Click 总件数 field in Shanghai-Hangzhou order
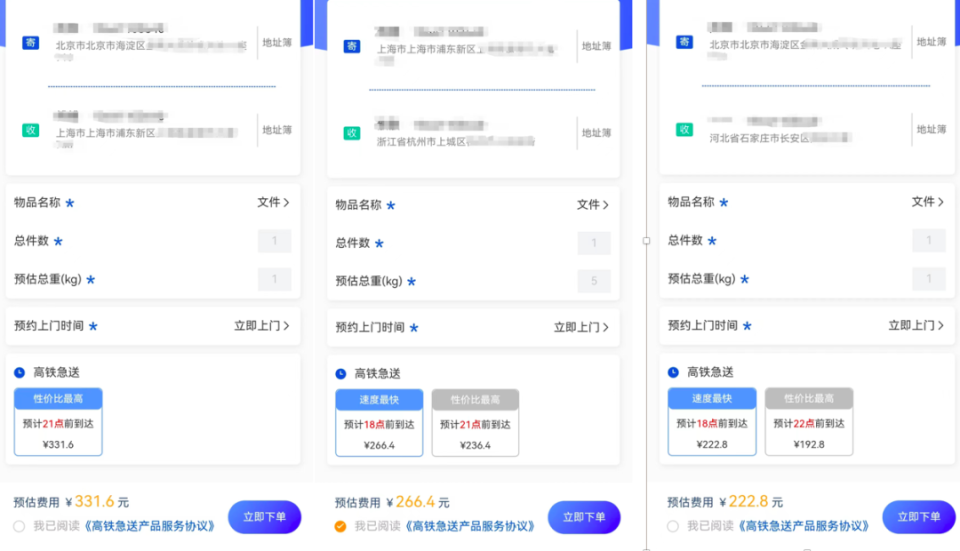Screen dimensions: 960x551 (x=594, y=243)
